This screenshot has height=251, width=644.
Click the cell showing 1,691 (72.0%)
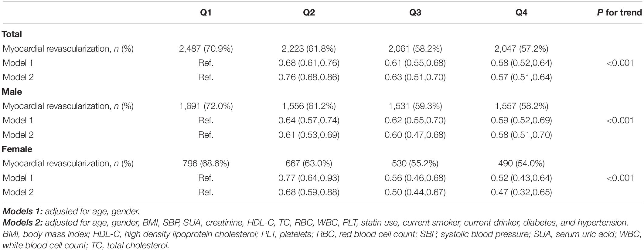(x=206, y=106)
